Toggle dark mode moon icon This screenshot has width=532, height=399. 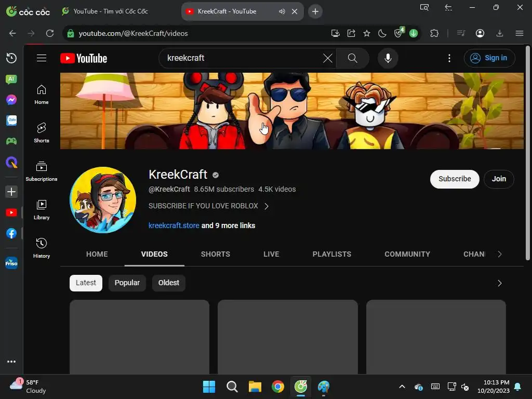(382, 33)
